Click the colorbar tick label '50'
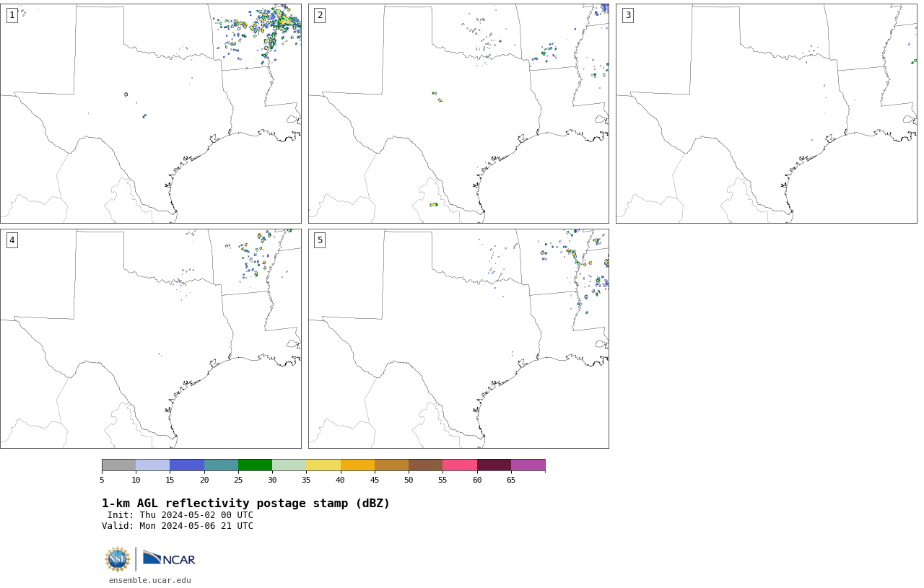Image resolution: width=924 pixels, height=588 pixels. (409, 480)
